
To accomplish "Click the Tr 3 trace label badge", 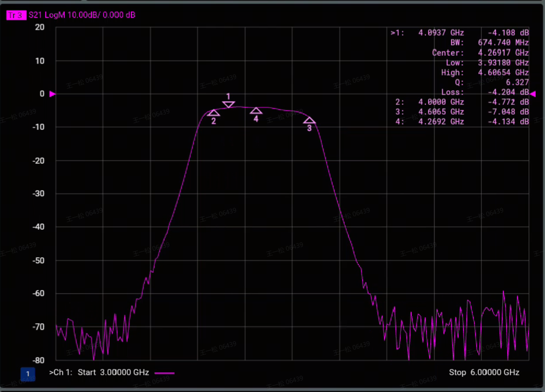I will [x=16, y=15].
